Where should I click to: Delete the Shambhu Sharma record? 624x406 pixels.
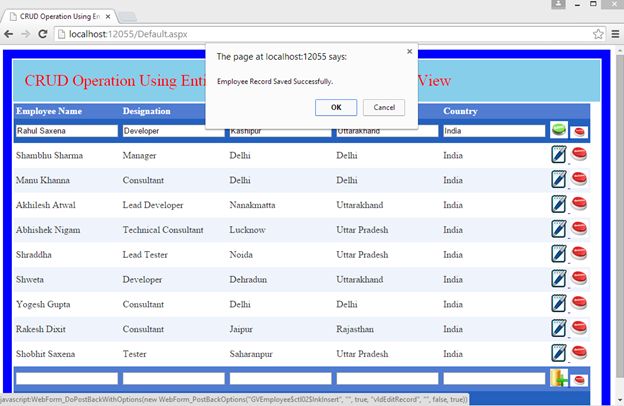click(579, 154)
